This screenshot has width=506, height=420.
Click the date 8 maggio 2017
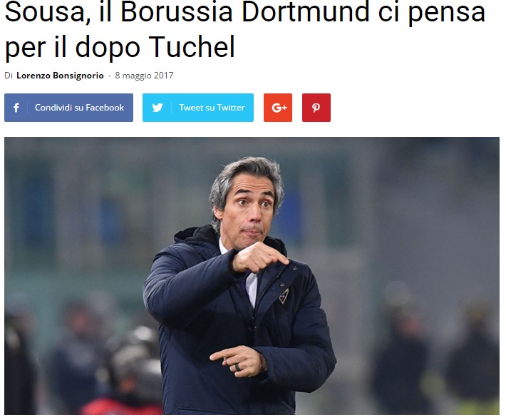[144, 76]
